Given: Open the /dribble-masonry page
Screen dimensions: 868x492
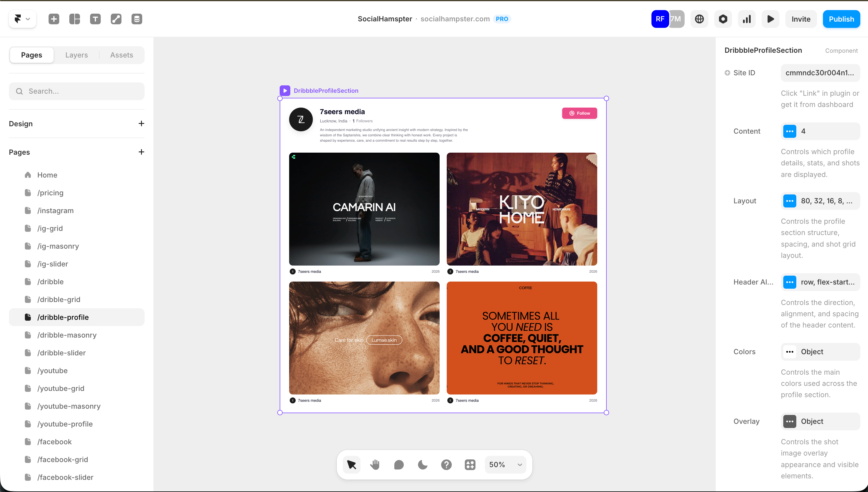Looking at the screenshot, I should (77, 335).
